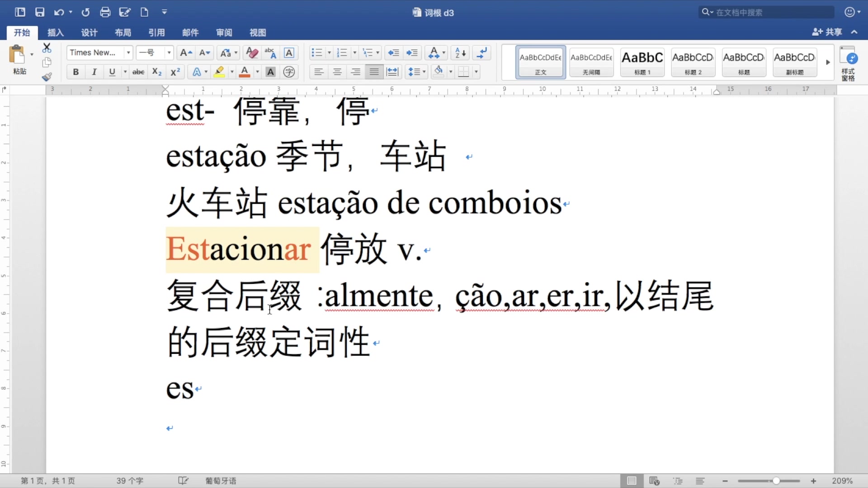Click the Sort A-Z icon
The width and height of the screenshot is (868, 488).
[x=461, y=53]
